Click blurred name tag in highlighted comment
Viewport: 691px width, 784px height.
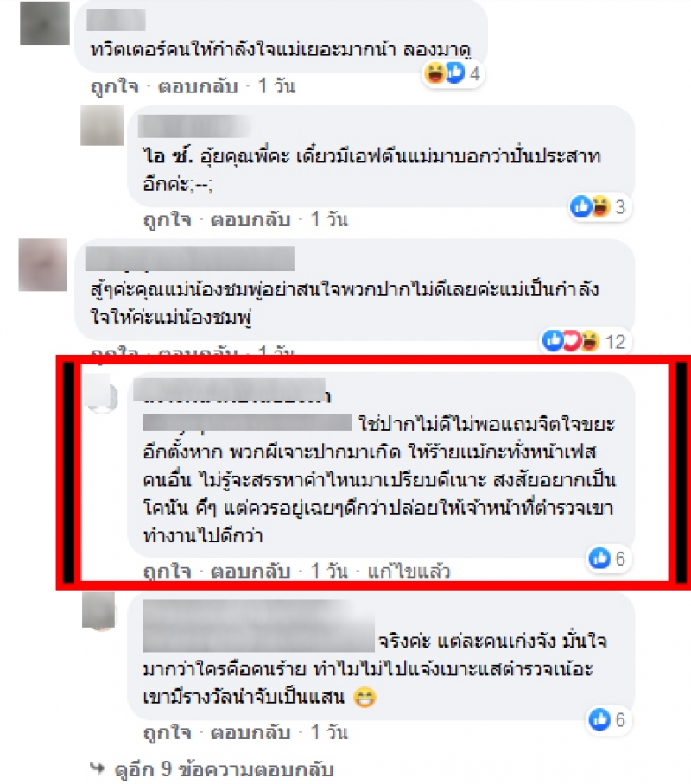(247, 422)
